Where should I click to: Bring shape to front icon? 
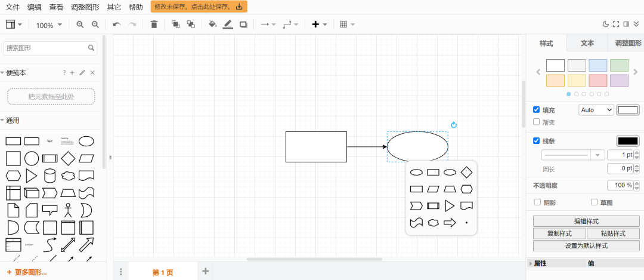(175, 24)
